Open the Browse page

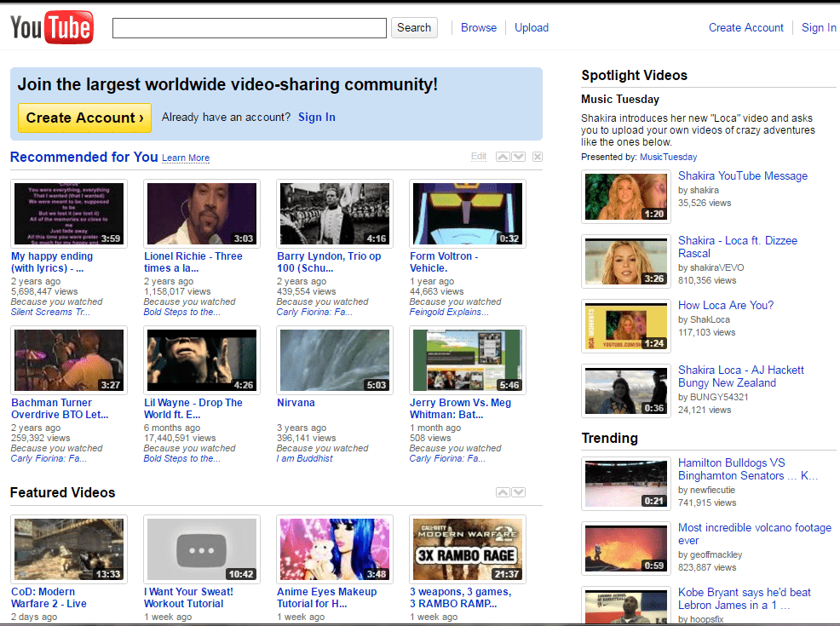[479, 28]
